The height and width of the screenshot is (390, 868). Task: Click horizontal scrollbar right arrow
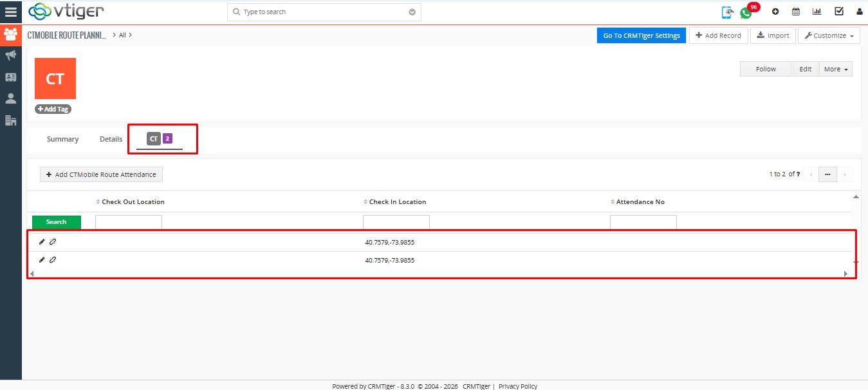846,274
